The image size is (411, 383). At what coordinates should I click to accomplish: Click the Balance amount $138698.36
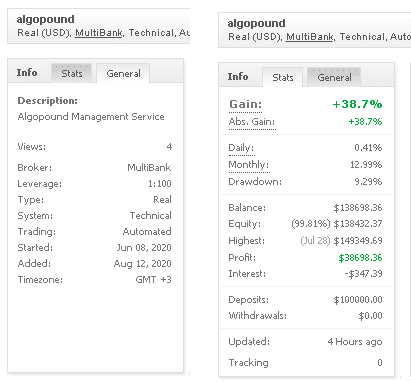[x=358, y=208]
